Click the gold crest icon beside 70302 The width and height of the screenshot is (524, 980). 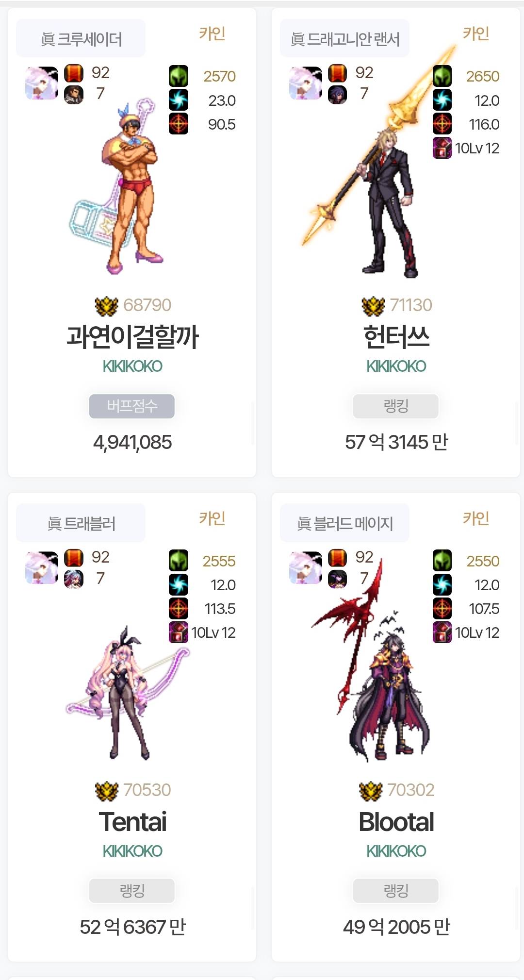tap(371, 790)
